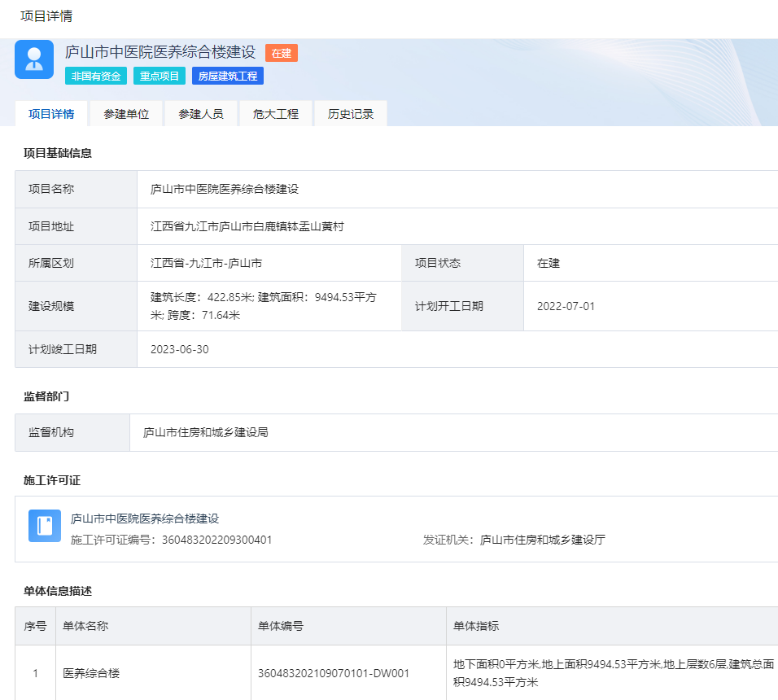778x700 pixels.
Task: Select the 项目详情 tab
Action: click(51, 114)
